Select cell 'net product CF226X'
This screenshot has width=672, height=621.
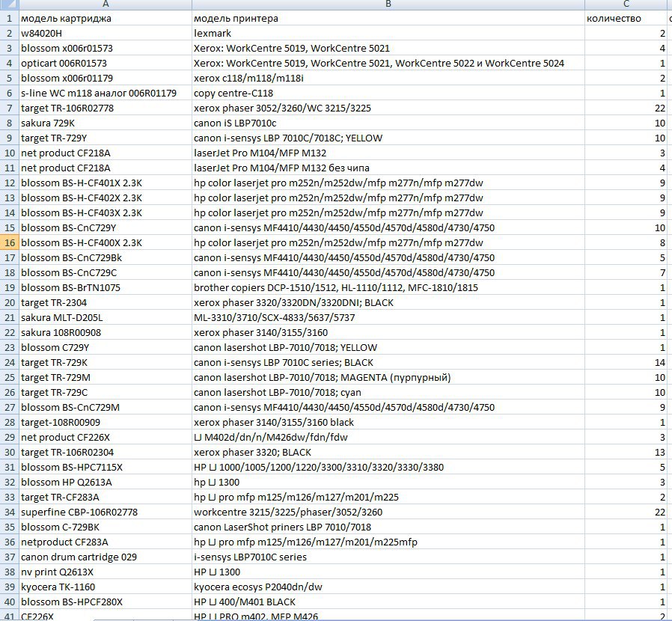pyautogui.click(x=106, y=438)
